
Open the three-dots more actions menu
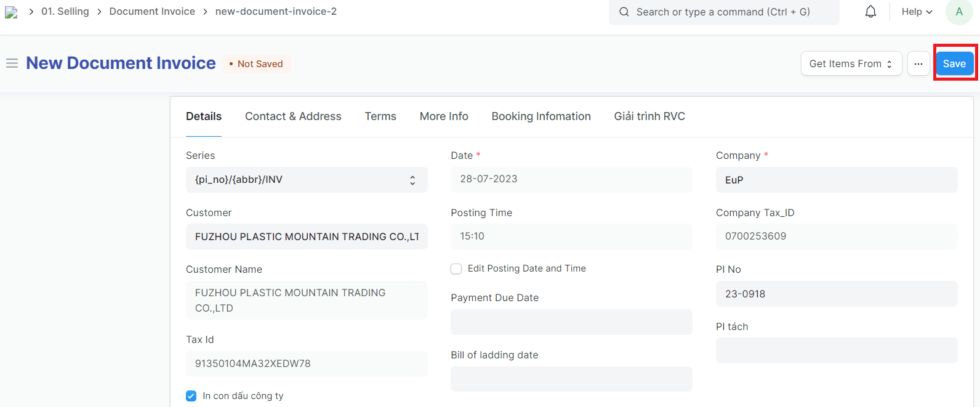(x=918, y=63)
